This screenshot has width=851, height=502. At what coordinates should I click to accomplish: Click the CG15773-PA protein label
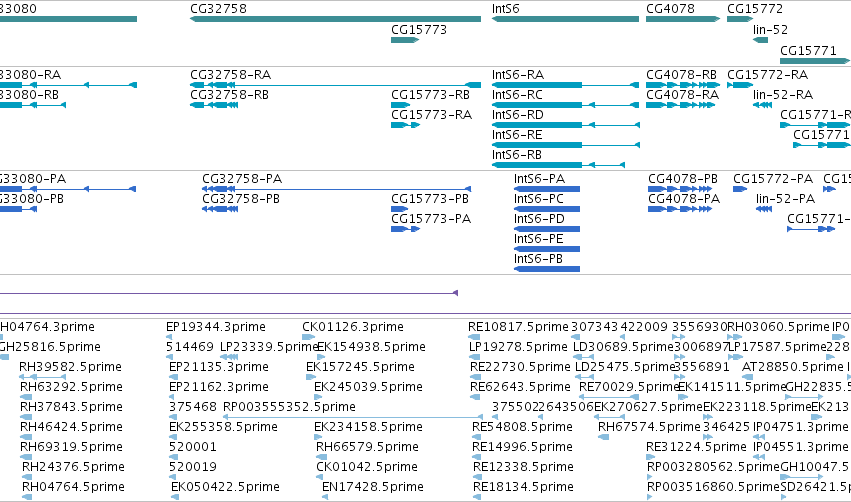click(431, 219)
